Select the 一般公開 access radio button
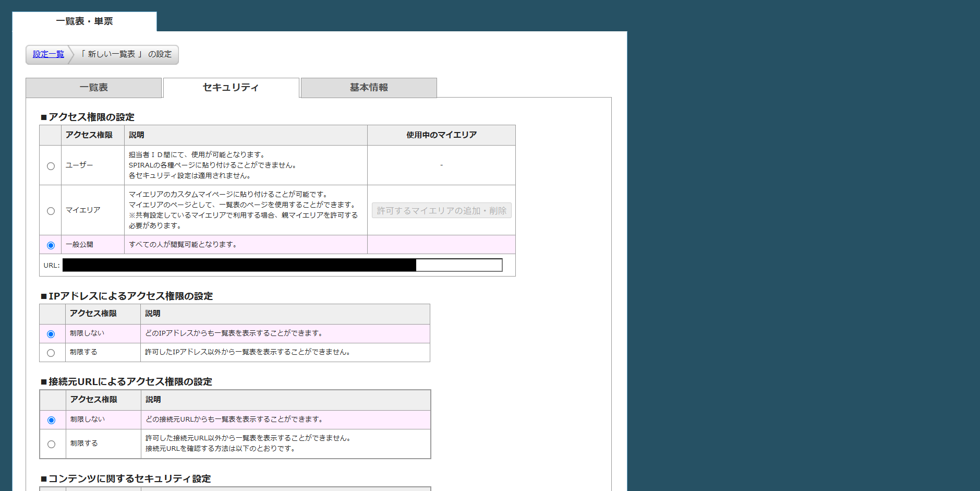Image resolution: width=980 pixels, height=491 pixels. pos(51,245)
